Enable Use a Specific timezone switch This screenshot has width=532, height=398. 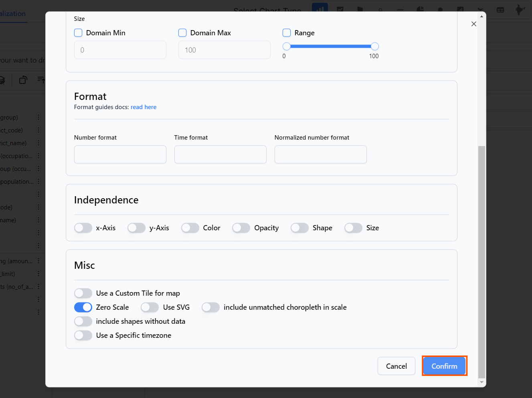click(x=83, y=335)
